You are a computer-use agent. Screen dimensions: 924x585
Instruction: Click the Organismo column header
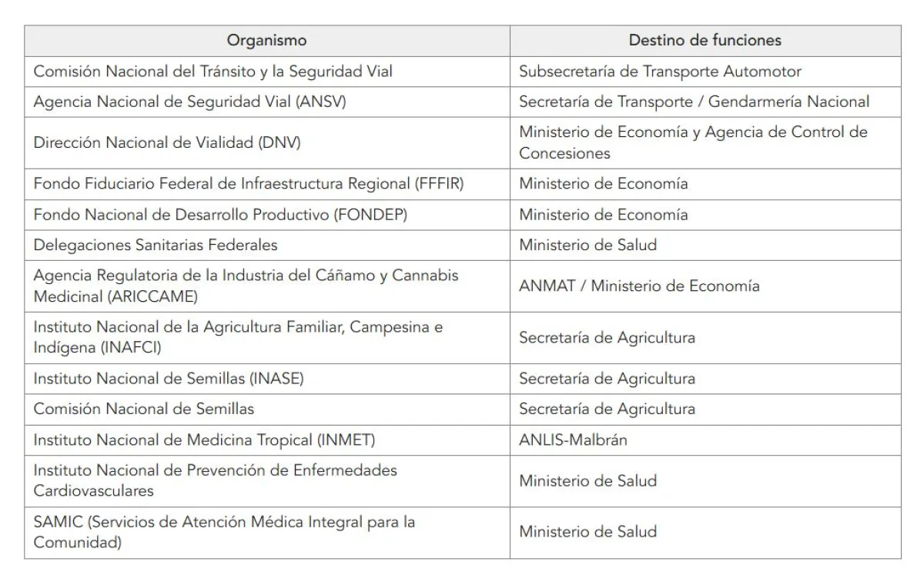point(266,41)
